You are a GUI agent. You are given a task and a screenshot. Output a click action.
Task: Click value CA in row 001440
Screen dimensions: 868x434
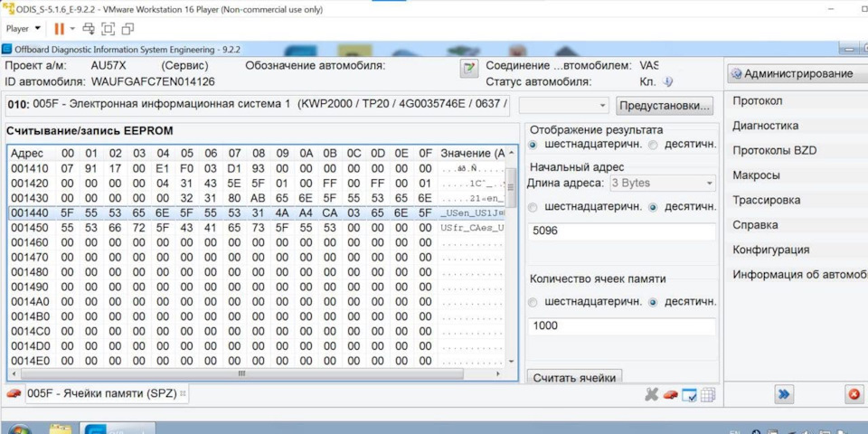click(x=330, y=212)
